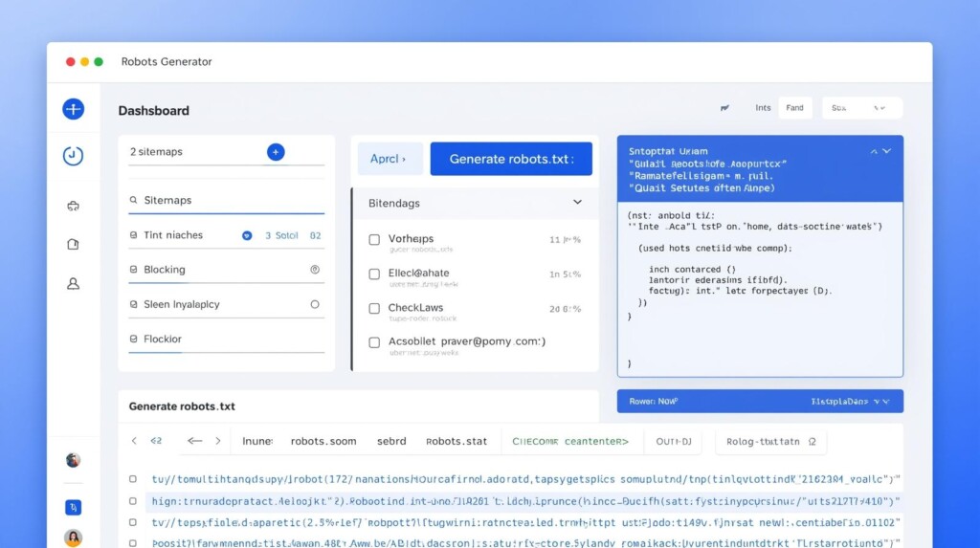Click the Generate robots.txt button
The height and width of the screenshot is (548, 980).
click(511, 159)
